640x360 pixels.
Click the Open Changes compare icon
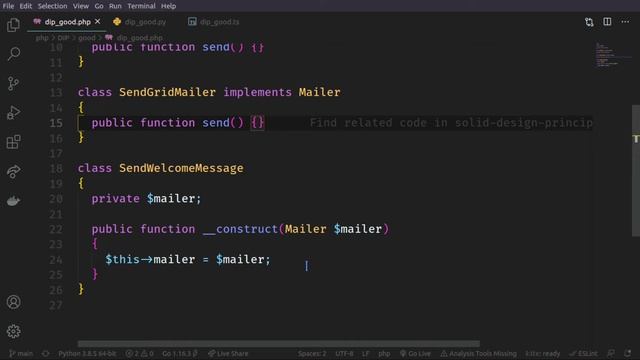click(x=589, y=22)
